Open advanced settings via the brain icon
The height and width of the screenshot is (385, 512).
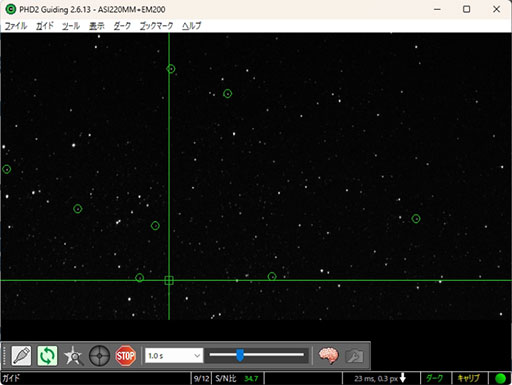(328, 356)
